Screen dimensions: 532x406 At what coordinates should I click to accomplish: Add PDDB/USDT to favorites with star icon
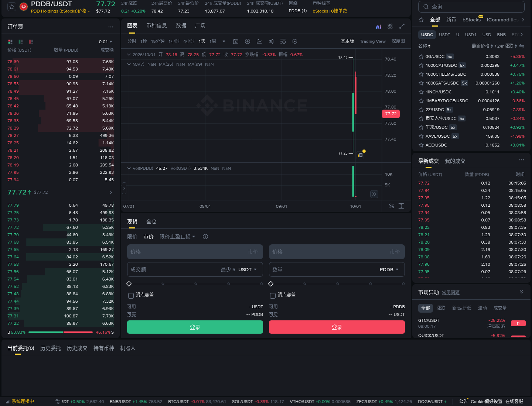tap(12, 7)
